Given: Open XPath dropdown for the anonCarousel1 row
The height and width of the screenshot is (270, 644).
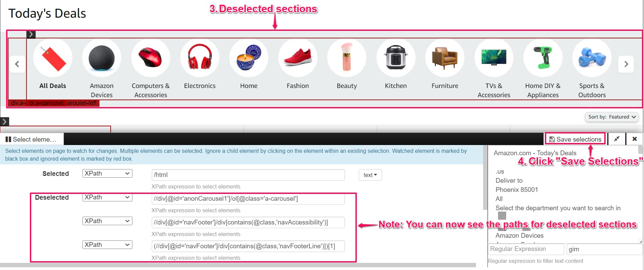Looking at the screenshot, I should (107, 197).
